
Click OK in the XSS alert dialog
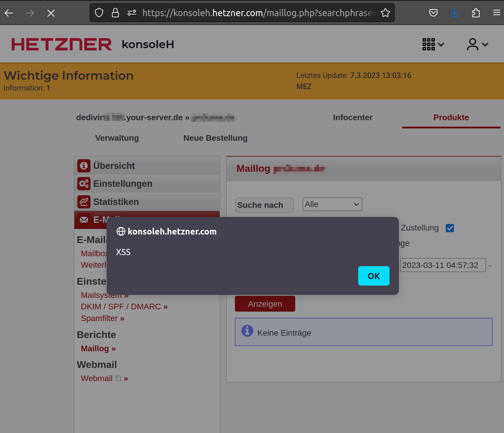[373, 276]
